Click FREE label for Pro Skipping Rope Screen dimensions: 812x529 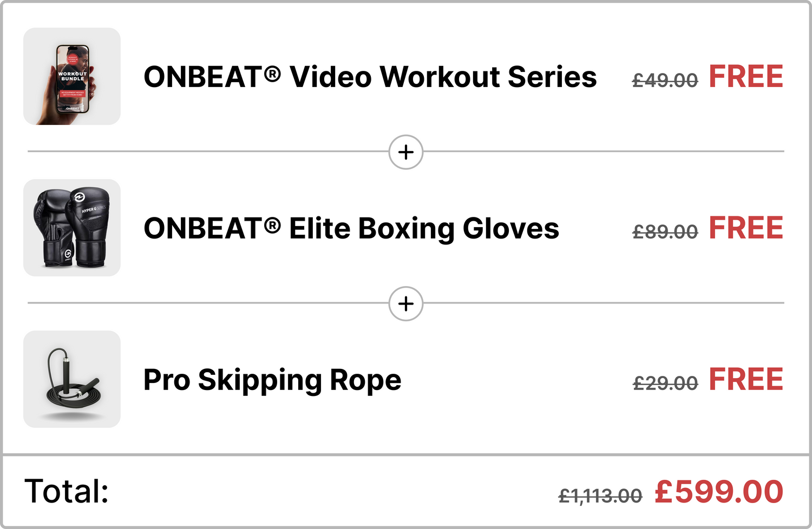[x=746, y=379]
